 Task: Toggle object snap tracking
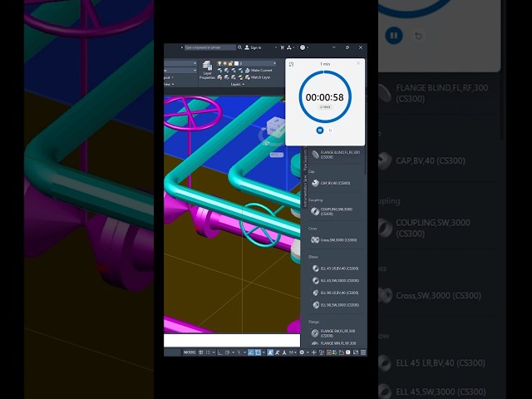251,352
